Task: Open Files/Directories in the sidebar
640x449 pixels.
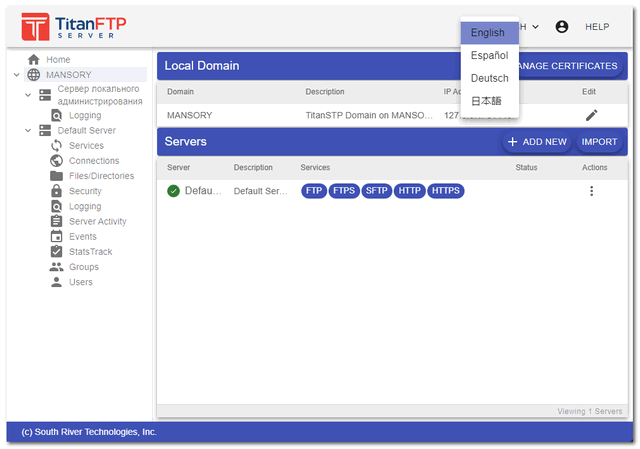Action: point(101,176)
